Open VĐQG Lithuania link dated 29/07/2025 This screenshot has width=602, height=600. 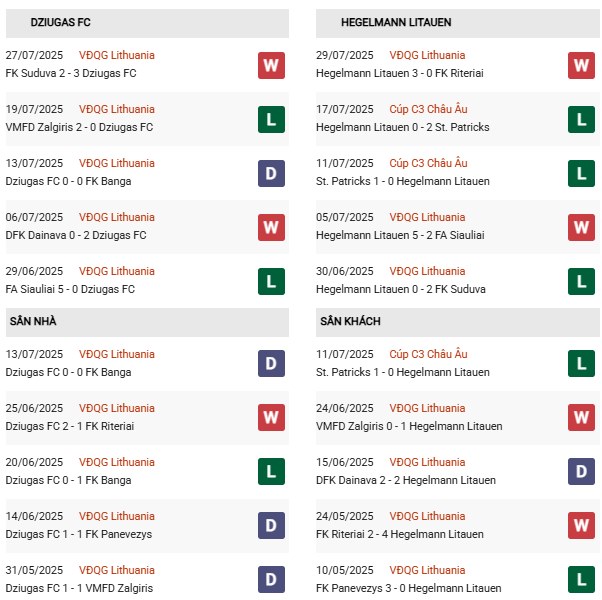[x=427, y=56]
